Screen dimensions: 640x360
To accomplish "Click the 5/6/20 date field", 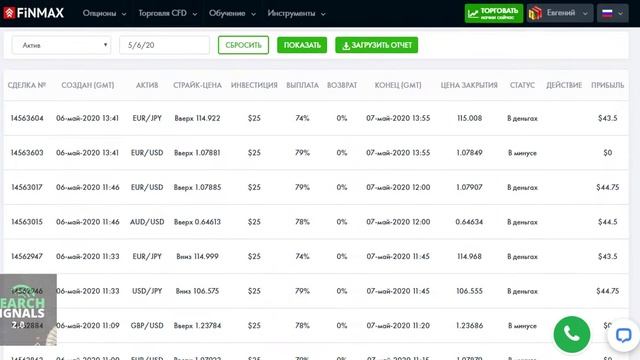I will click(x=164, y=45).
